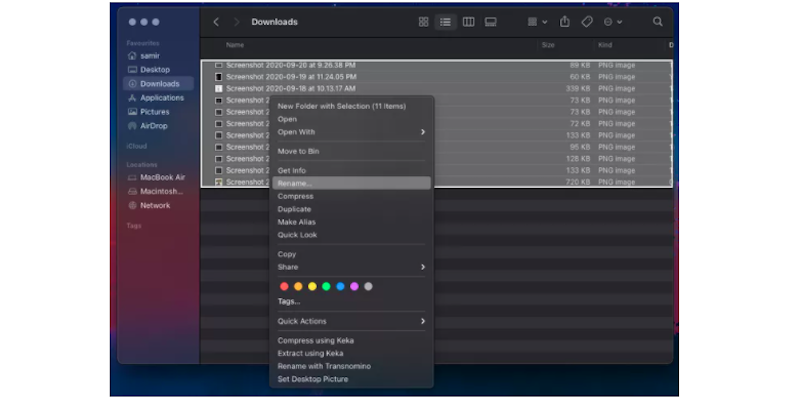Image resolution: width=800 pixels, height=401 pixels.
Task: Click the Network globe icon
Action: click(x=132, y=205)
